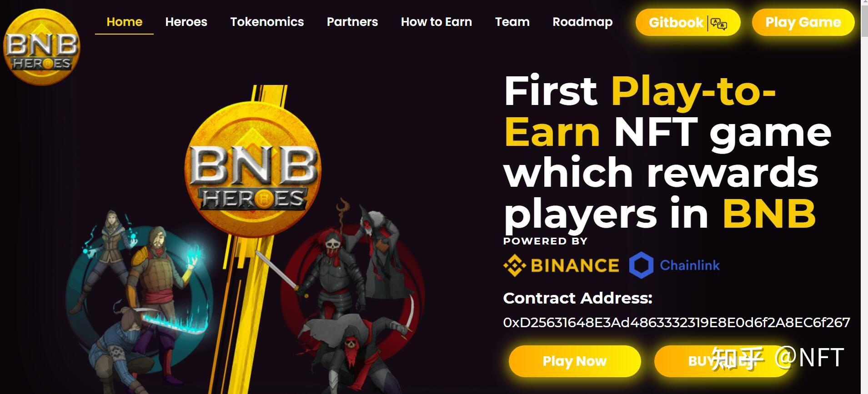The image size is (868, 394).
Task: Click the Chainlink hexagon logo
Action: click(641, 265)
